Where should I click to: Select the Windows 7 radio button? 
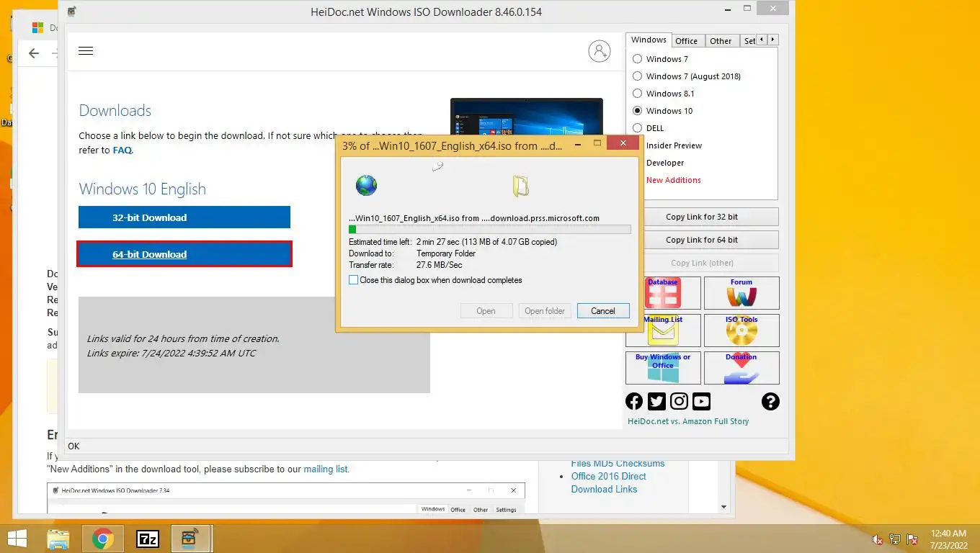[x=637, y=59]
